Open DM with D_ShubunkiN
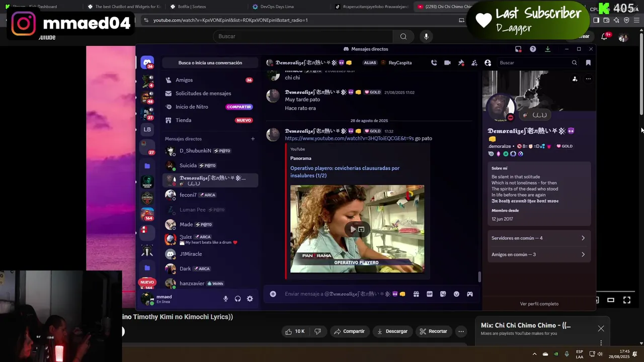This screenshot has height=362, width=644. pyautogui.click(x=210, y=151)
